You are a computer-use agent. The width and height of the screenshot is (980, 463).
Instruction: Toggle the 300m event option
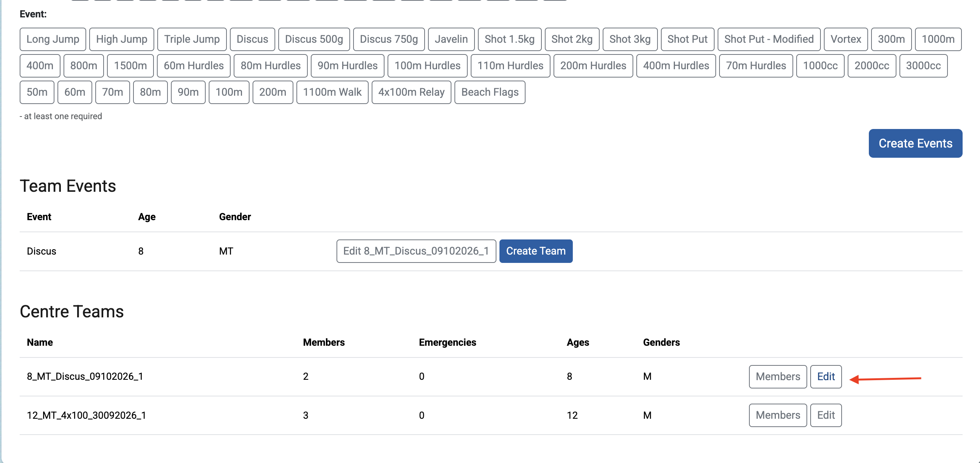tap(892, 39)
